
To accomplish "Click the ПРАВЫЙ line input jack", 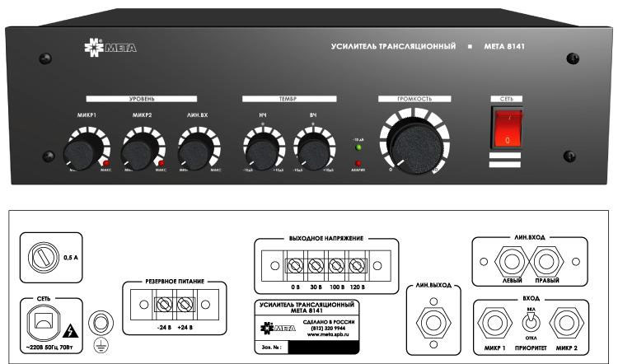I will (x=546, y=262).
